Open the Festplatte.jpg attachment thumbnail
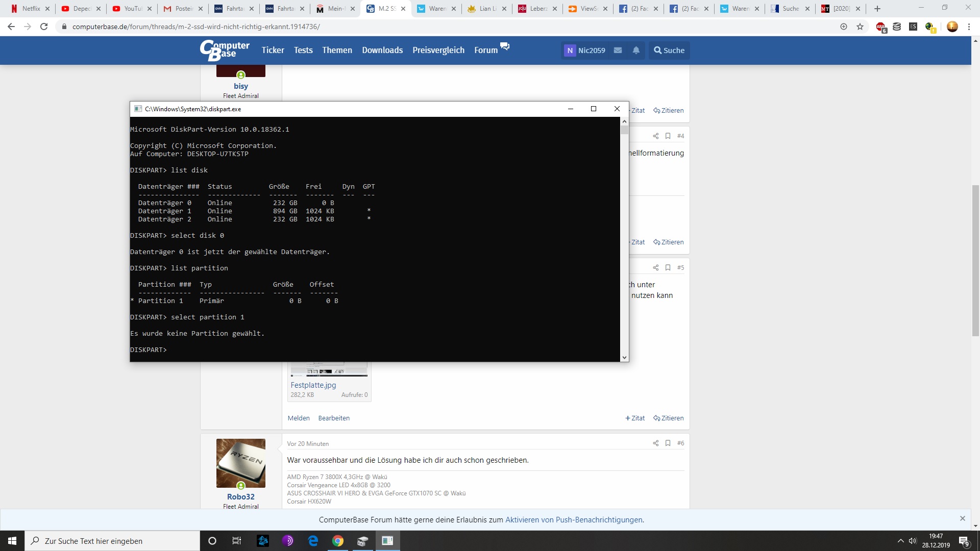Screen dimensions: 980x551 point(329,369)
